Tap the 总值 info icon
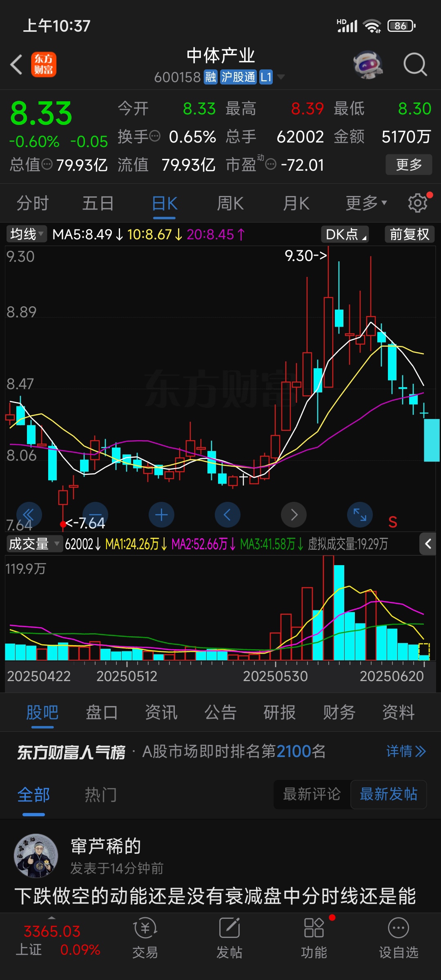This screenshot has width=441, height=980. click(x=47, y=164)
